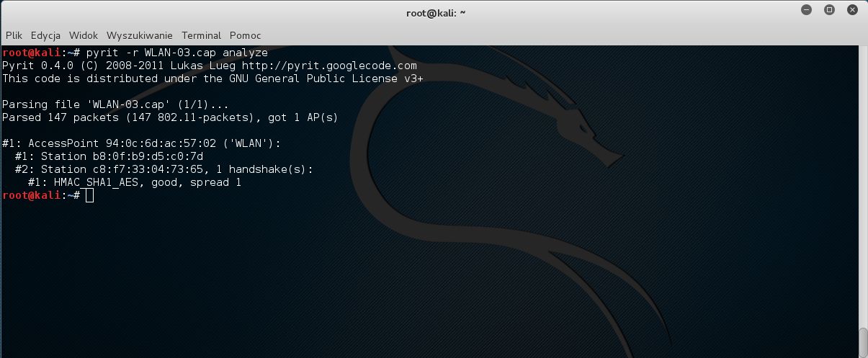Click the terminal vertical scrollbar handle
Image resolution: width=868 pixels, height=358 pixels.
point(863,343)
